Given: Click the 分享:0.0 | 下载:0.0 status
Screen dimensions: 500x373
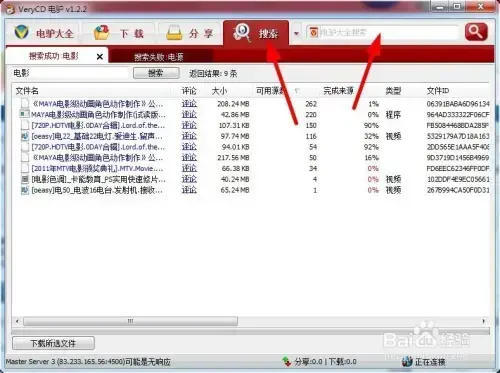Looking at the screenshot, I should (325, 361).
